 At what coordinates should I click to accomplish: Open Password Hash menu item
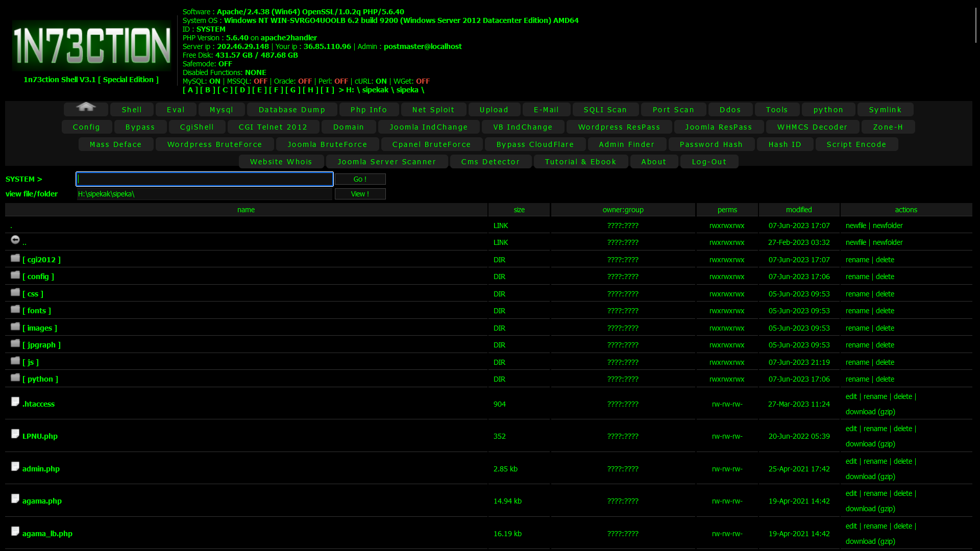point(712,144)
